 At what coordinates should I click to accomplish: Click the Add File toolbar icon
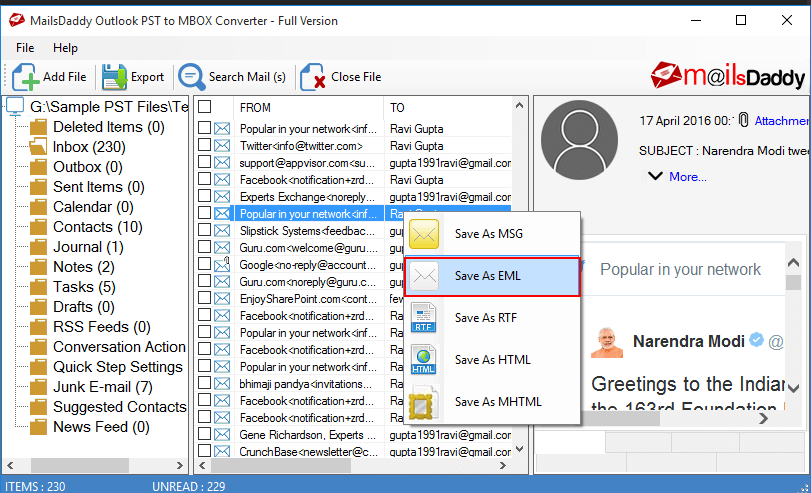(x=25, y=77)
